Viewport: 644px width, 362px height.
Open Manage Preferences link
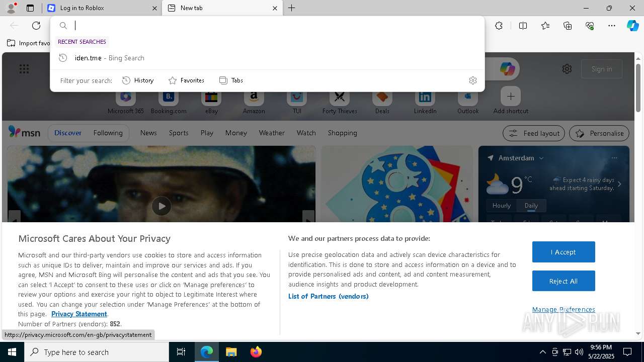pyautogui.click(x=563, y=309)
